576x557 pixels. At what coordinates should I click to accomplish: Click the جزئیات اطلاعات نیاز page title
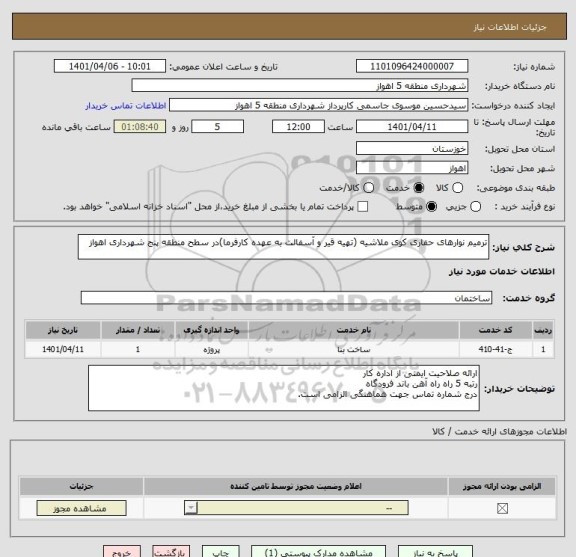point(510,28)
